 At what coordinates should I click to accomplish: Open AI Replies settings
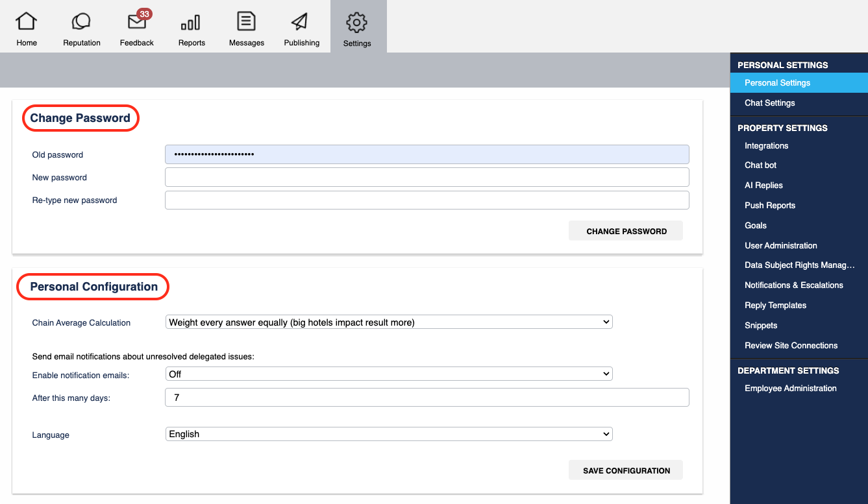coord(763,186)
